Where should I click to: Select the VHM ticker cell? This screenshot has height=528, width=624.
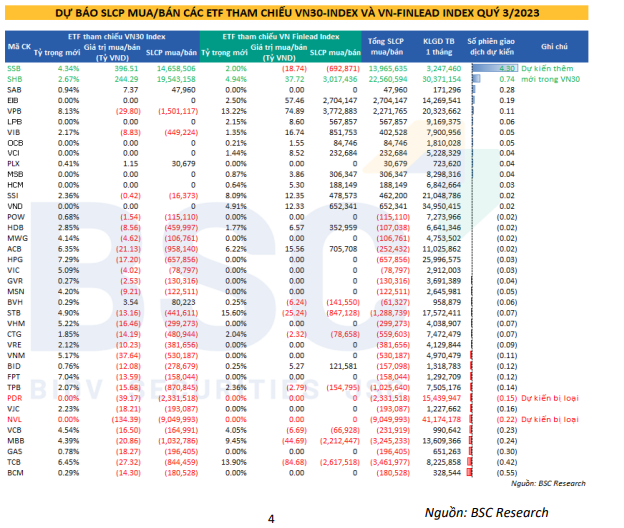(16, 323)
